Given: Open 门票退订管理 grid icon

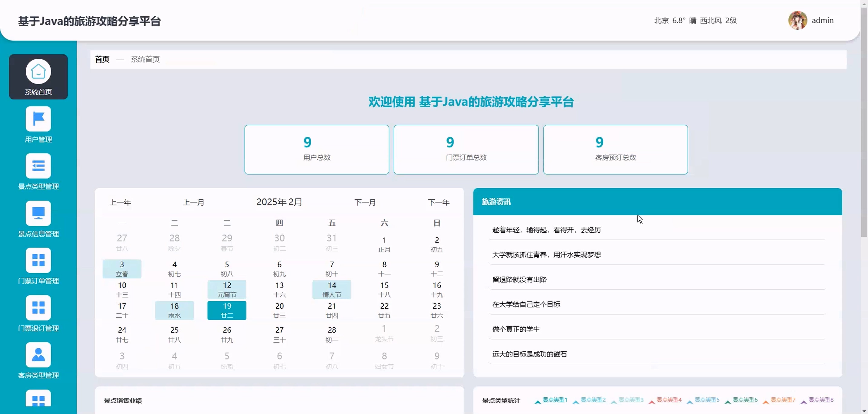Looking at the screenshot, I should [x=38, y=307].
